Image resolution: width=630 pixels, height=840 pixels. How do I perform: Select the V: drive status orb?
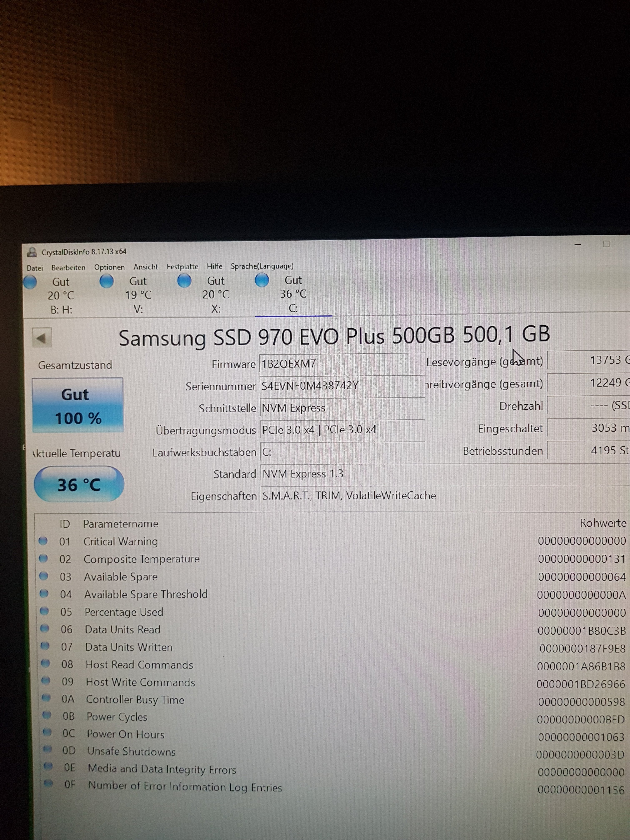click(107, 281)
